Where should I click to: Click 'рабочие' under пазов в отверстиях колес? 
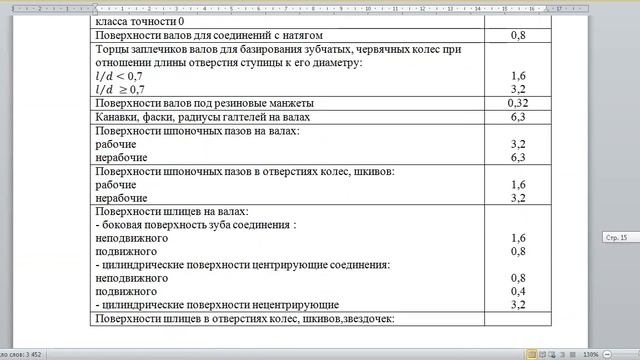(116, 184)
